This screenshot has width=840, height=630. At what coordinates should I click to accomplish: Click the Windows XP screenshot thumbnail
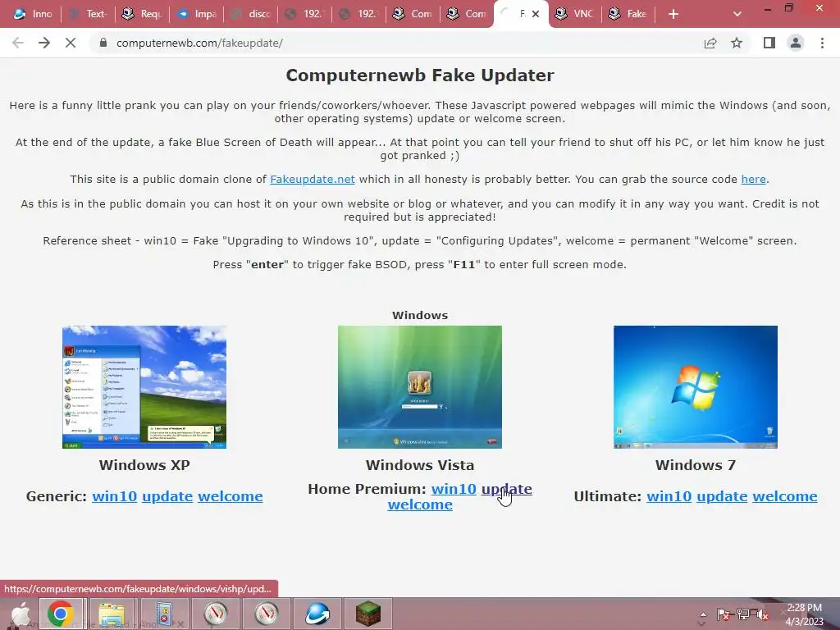144,387
